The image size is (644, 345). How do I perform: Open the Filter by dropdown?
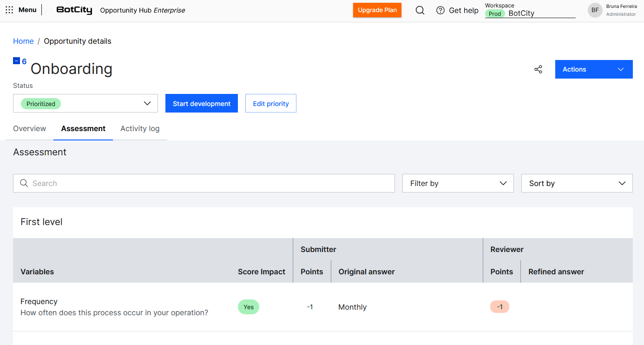click(x=458, y=183)
